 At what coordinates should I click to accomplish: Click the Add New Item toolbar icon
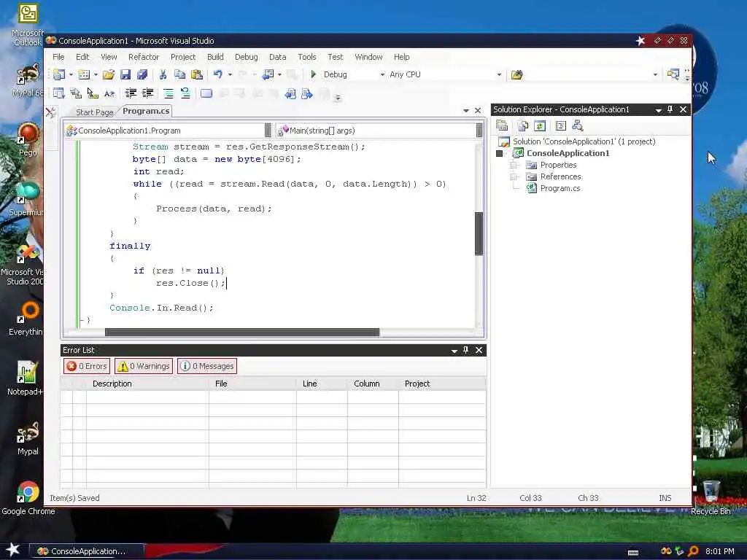click(x=84, y=74)
